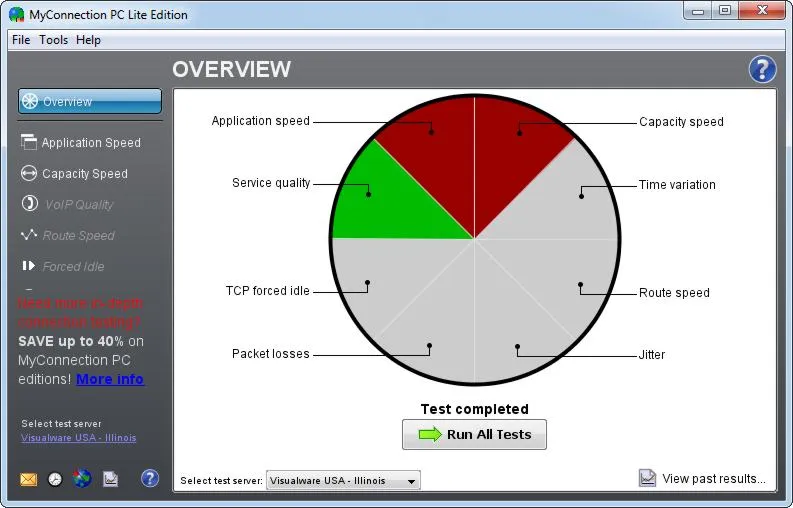Click the Capacity Speed arrows icon
Viewport: 793px width, 508px height.
pyautogui.click(x=29, y=173)
